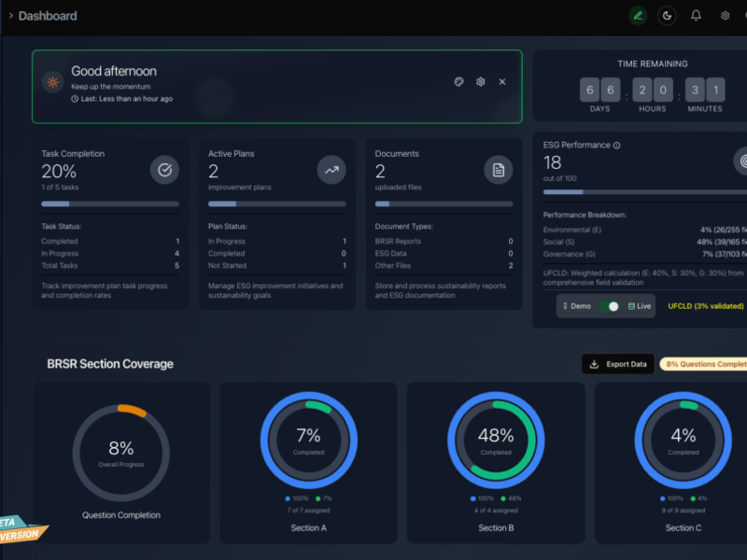The height and width of the screenshot is (560, 747).
Task: Click the gear icon in greeting card
Action: tap(480, 82)
